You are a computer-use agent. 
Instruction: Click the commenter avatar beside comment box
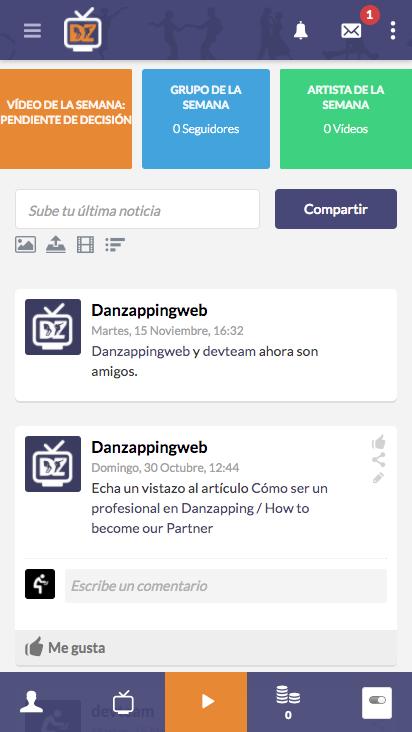click(40, 584)
